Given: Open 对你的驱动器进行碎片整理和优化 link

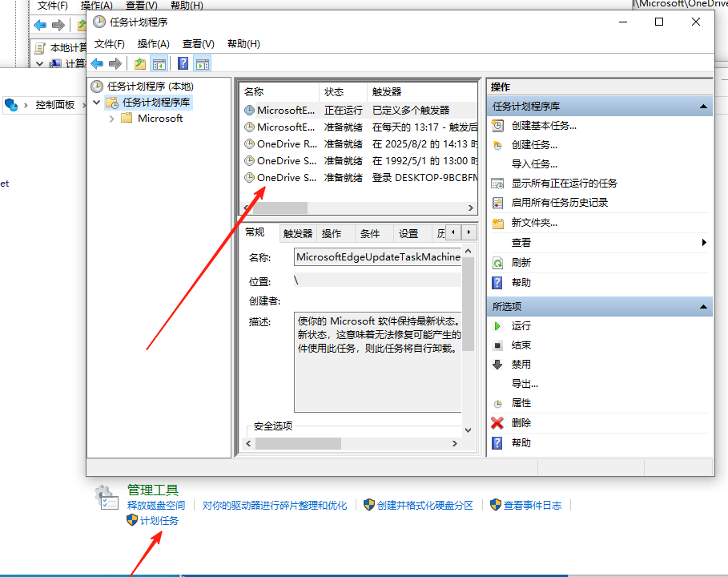Looking at the screenshot, I should pos(275,505).
